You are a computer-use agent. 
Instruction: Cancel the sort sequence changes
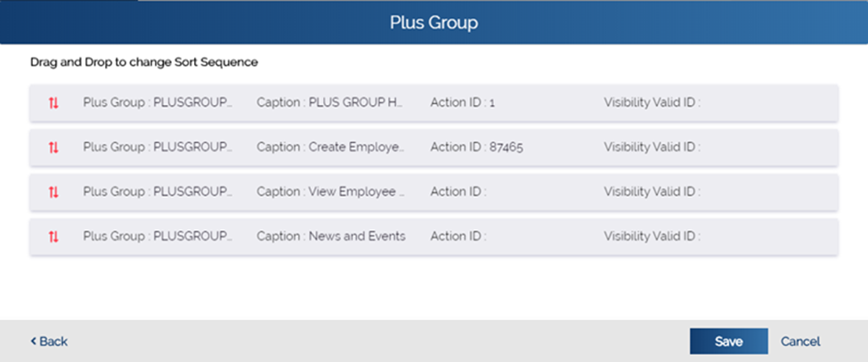[x=800, y=342]
